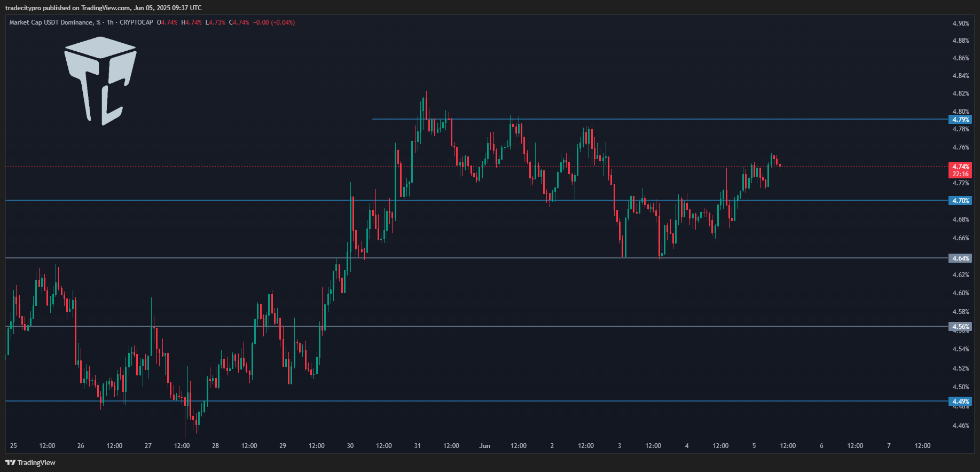980x472 pixels.
Task: Click the date 25 on the time axis
Action: (13, 446)
